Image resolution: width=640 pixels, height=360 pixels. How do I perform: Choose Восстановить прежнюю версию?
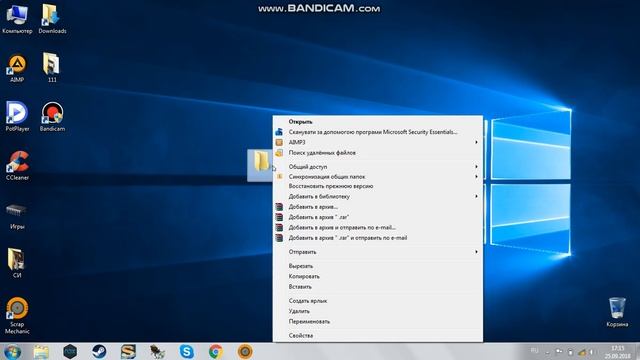pyautogui.click(x=378, y=186)
